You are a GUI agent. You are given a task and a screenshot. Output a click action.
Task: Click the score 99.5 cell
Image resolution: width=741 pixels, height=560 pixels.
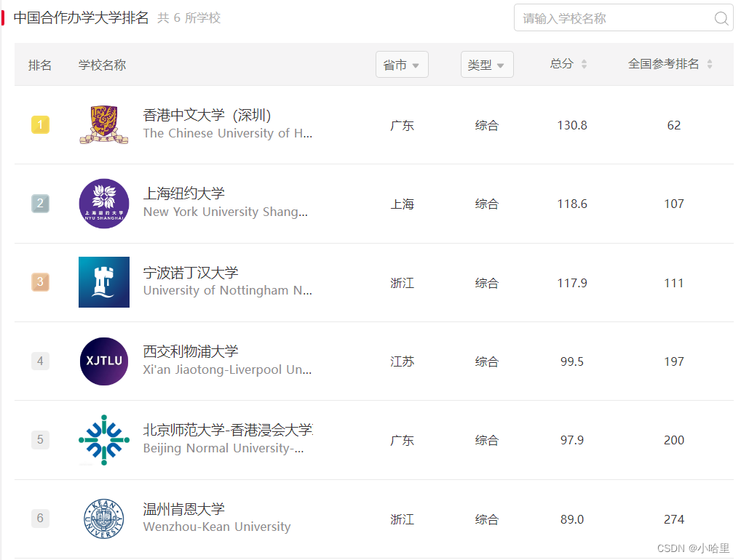pyautogui.click(x=572, y=361)
